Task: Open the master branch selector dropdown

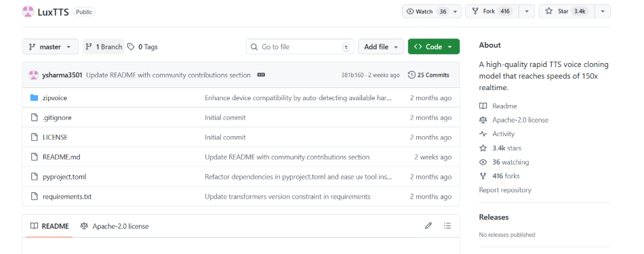Action: 50,47
